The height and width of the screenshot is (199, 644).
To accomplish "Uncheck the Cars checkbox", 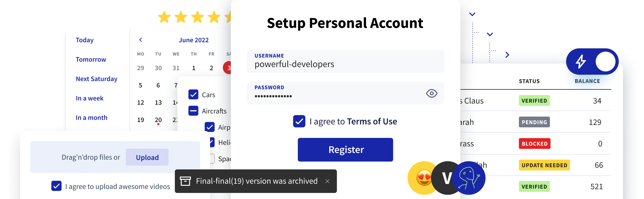I will [193, 94].
